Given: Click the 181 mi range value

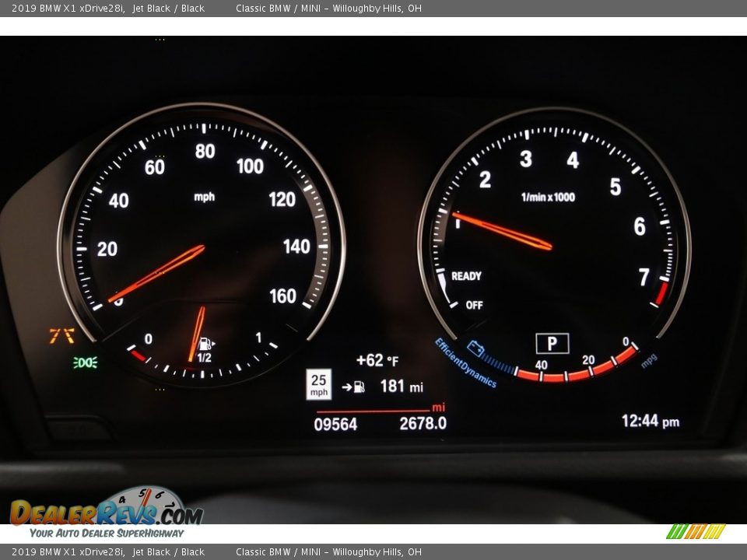Looking at the screenshot, I should click(x=402, y=387).
